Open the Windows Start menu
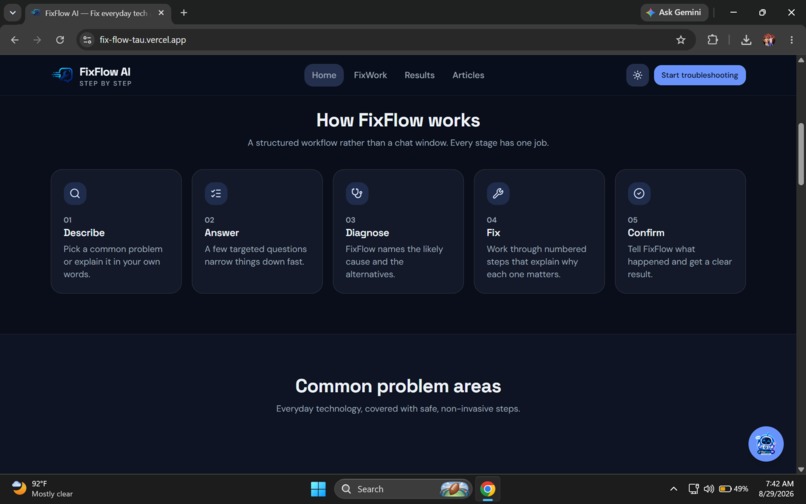The image size is (806, 504). [x=318, y=489]
